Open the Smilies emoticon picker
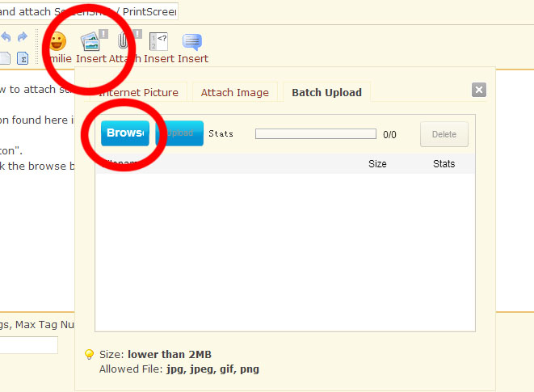This screenshot has width=534, height=392. tap(58, 41)
